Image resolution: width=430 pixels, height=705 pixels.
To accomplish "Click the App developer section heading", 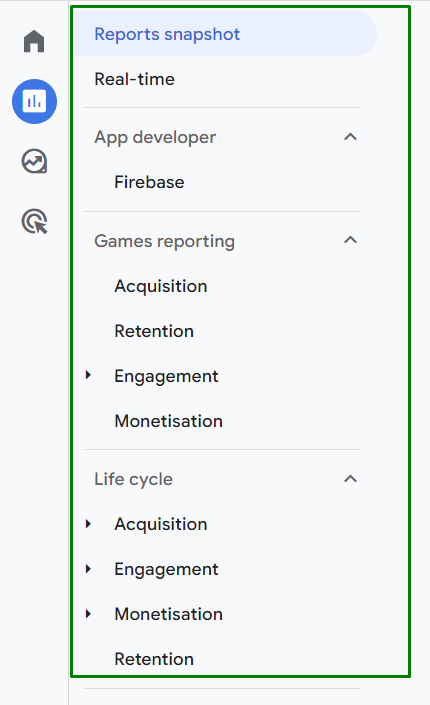I will 155,137.
